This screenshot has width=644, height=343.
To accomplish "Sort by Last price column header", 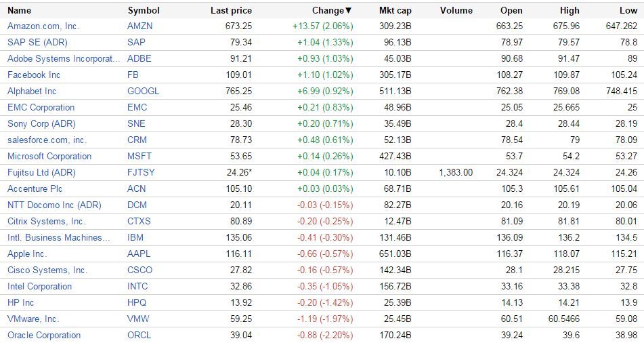I will (231, 10).
